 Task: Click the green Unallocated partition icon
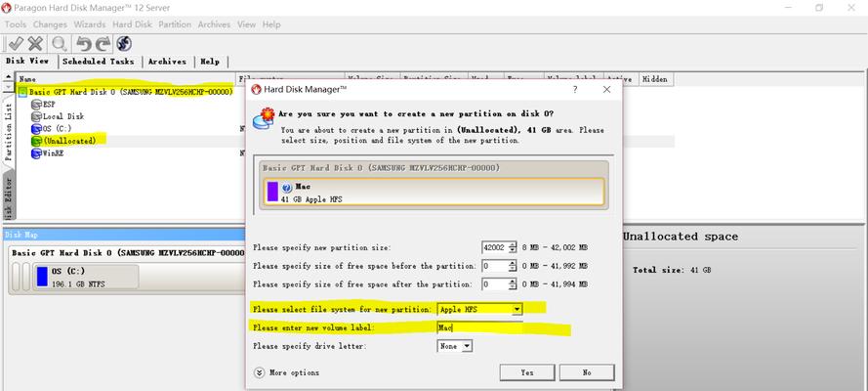coord(36,141)
